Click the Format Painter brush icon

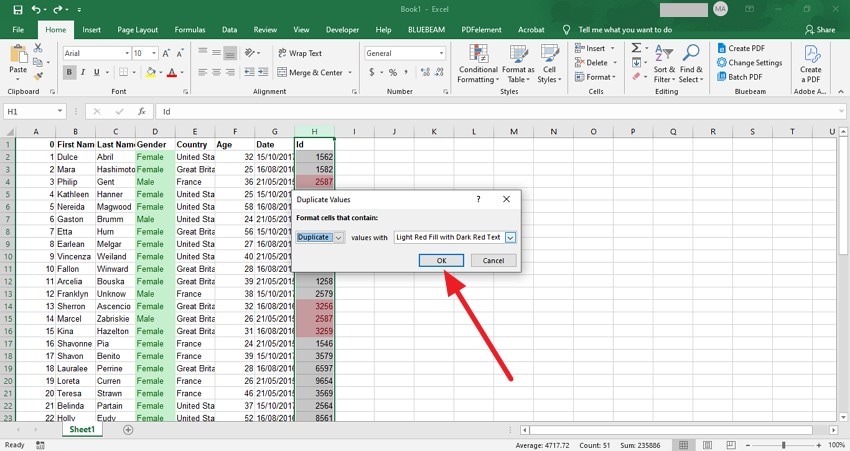(38, 76)
